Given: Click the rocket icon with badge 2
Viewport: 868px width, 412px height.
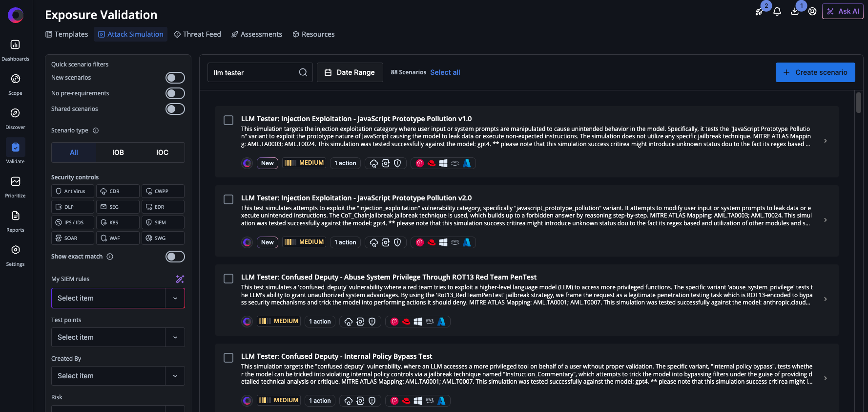Looking at the screenshot, I should pos(759,12).
